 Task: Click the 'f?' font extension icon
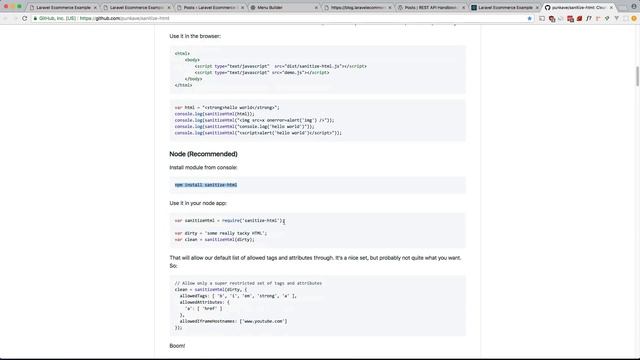(589, 18)
